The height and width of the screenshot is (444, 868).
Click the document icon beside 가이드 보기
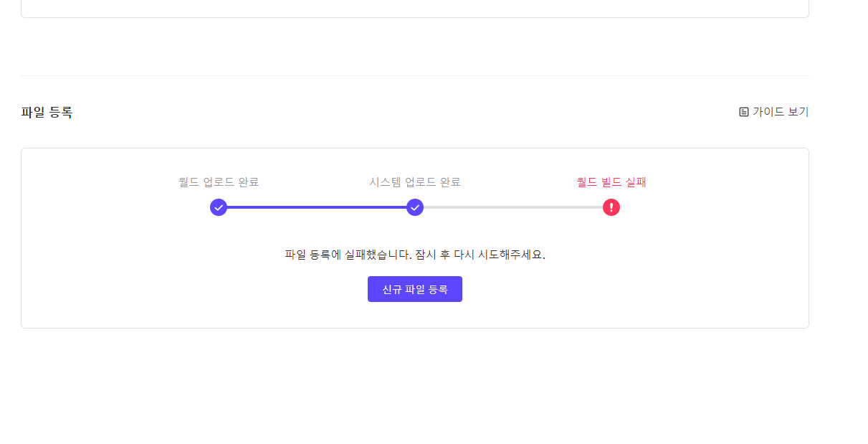coord(743,111)
